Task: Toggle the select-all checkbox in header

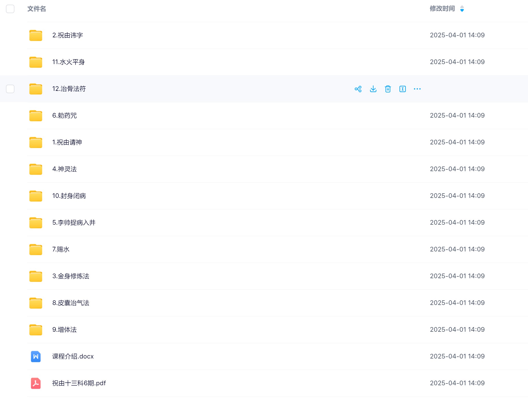Action: click(x=10, y=9)
